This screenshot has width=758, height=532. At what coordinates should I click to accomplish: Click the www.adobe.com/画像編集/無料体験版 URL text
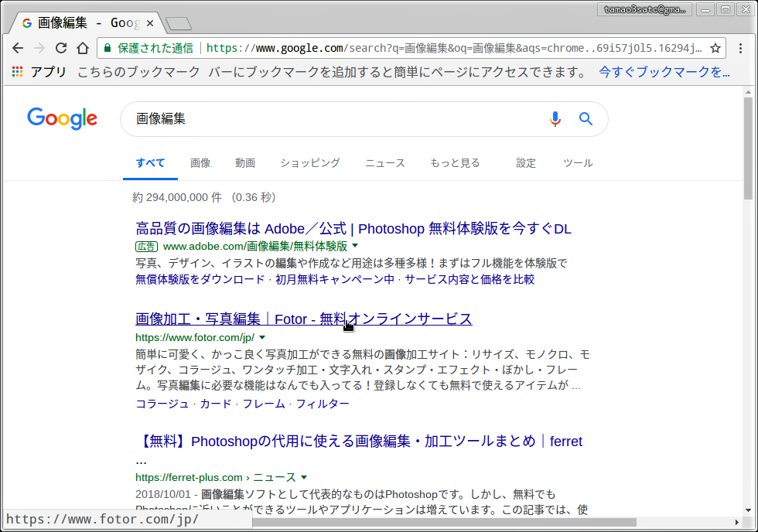[x=255, y=246]
